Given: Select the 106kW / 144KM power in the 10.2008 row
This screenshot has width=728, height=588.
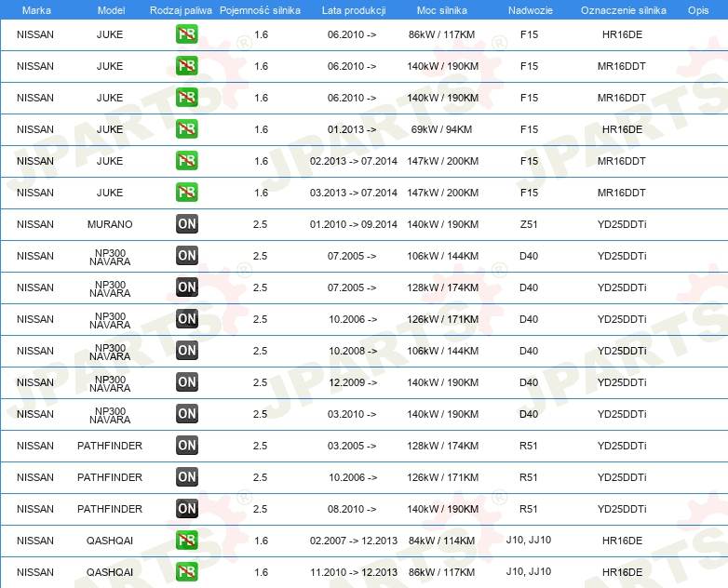Looking at the screenshot, I should [442, 351].
